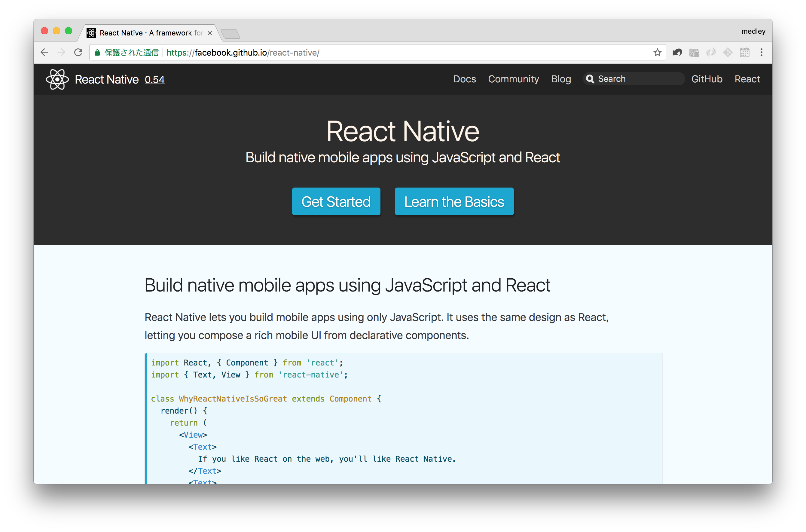Viewport: 806px width, 532px height.
Task: Click the 'If you like React on the web' line
Action: (x=327, y=459)
